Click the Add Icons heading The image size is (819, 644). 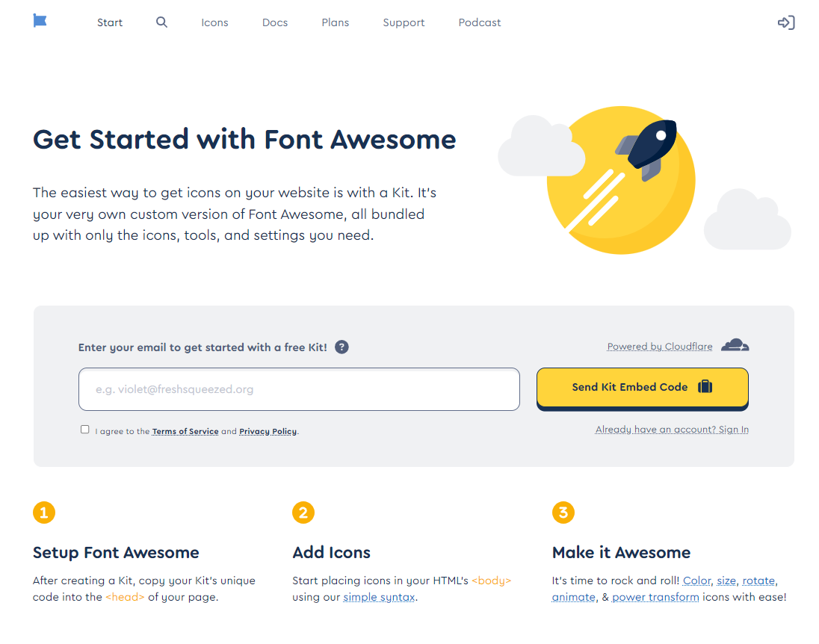coord(331,553)
